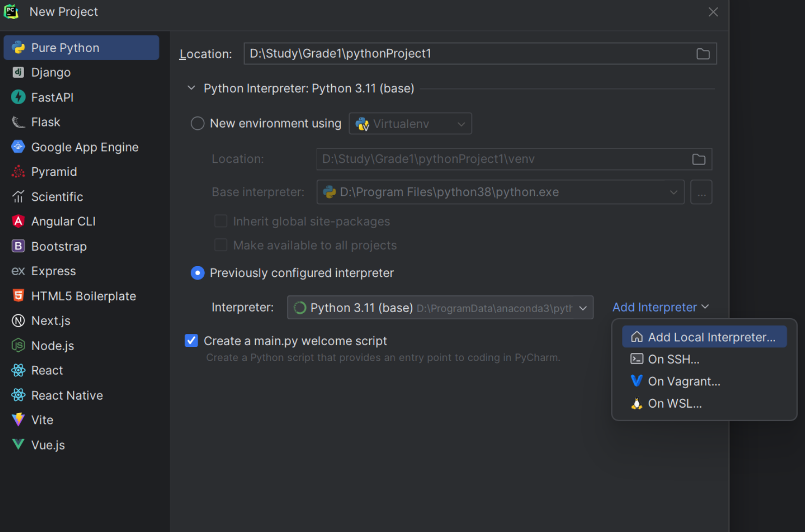Click the SSH terminal icon
The height and width of the screenshot is (532, 805).
(637, 359)
